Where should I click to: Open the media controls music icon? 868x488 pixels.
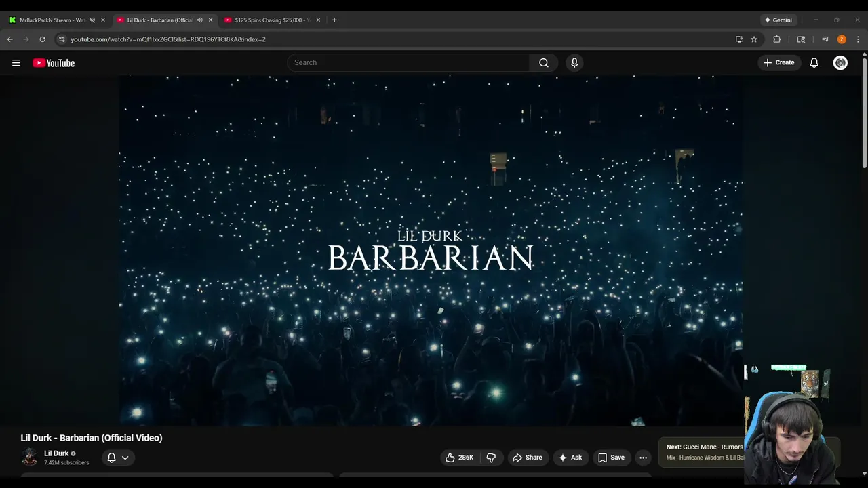point(825,39)
